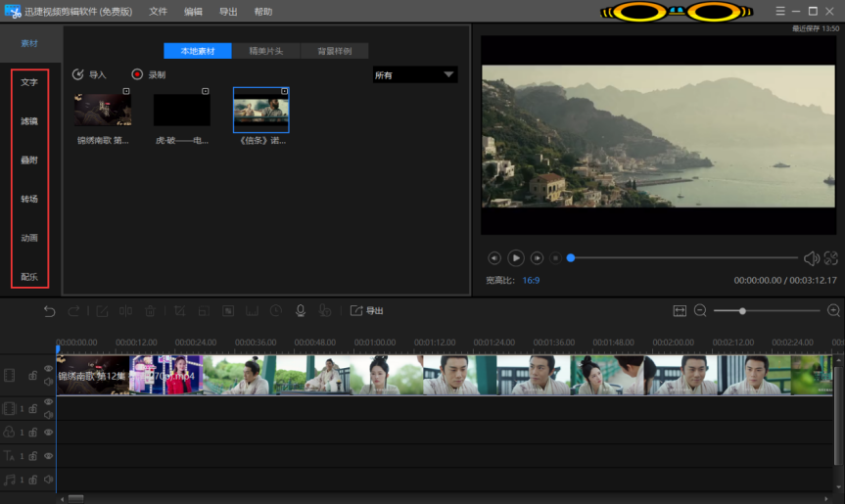Image resolution: width=845 pixels, height=504 pixels.
Task: Adjust preview volume with speaker icon
Action: point(811,258)
